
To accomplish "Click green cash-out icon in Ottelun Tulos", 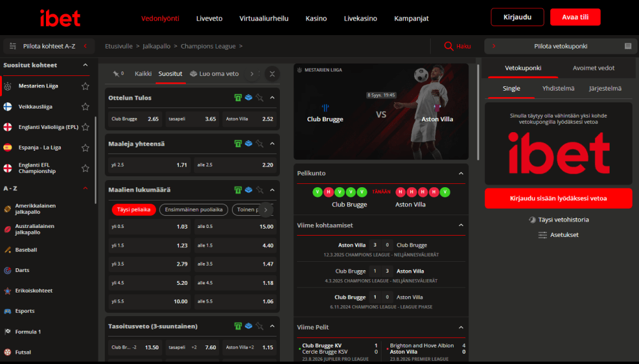I will pos(238,98).
